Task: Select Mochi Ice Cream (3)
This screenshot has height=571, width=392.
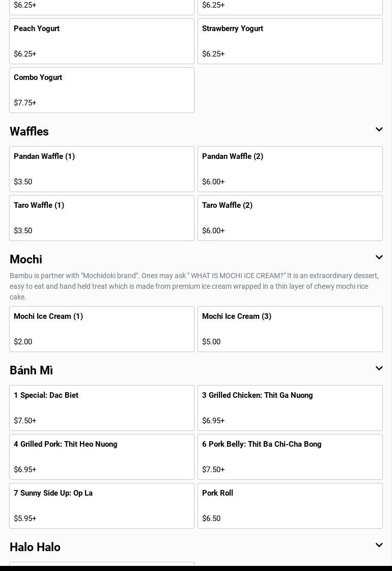Action: [x=290, y=329]
